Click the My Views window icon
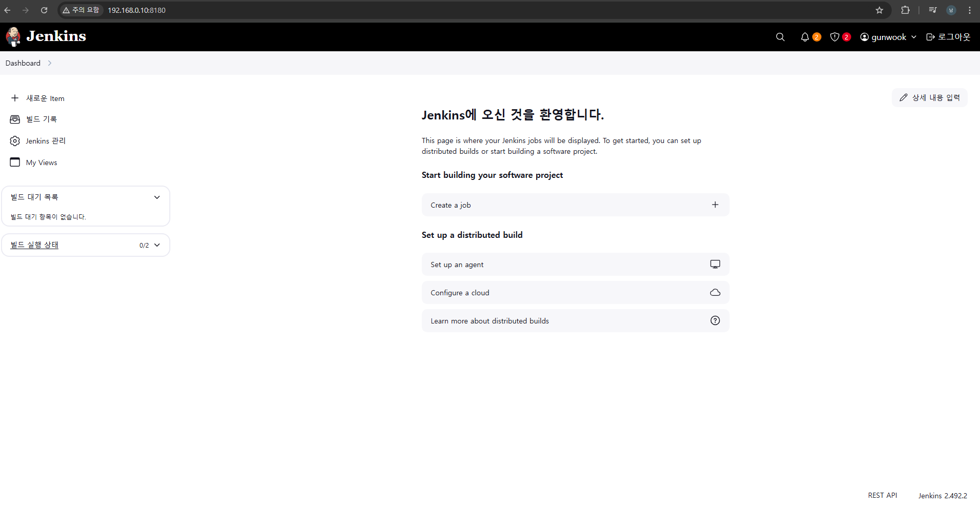Viewport: 980px width, 507px height. click(x=15, y=162)
